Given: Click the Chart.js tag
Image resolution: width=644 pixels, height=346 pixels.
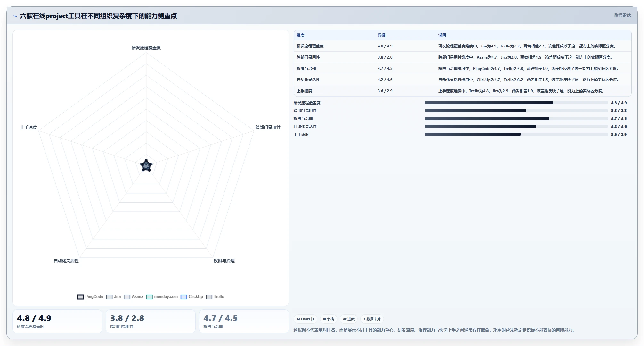Looking at the screenshot, I should [x=306, y=319].
